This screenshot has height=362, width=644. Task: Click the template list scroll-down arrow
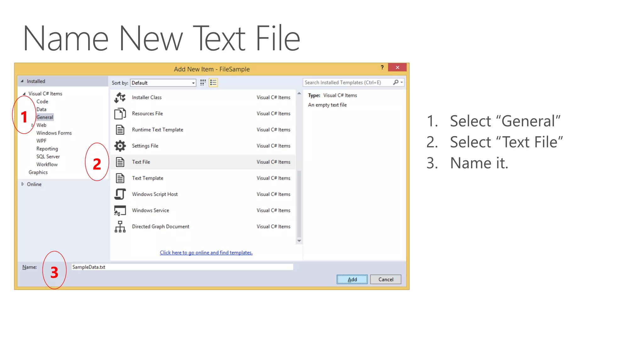click(299, 241)
